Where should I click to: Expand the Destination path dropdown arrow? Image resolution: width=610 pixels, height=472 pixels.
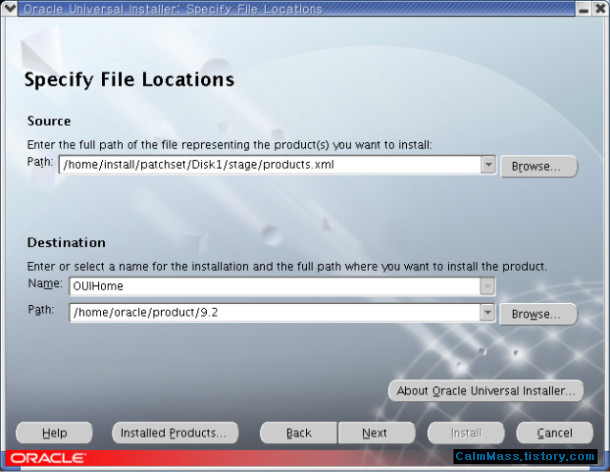(x=487, y=312)
